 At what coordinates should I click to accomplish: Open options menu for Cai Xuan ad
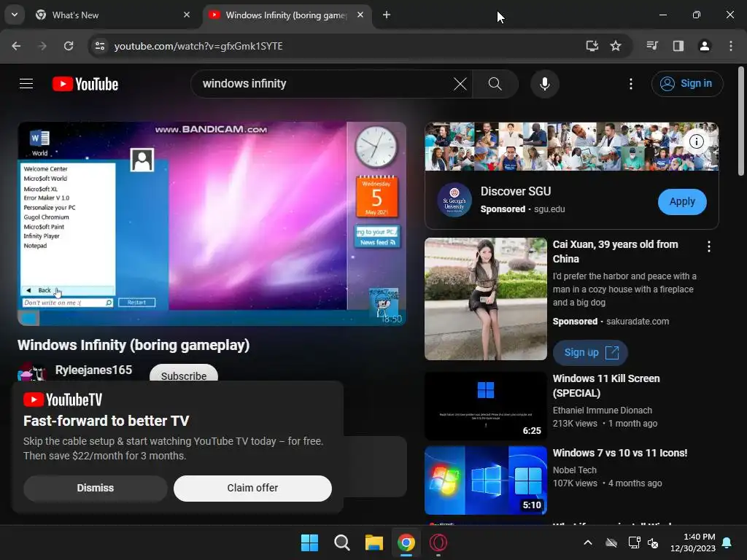click(709, 246)
